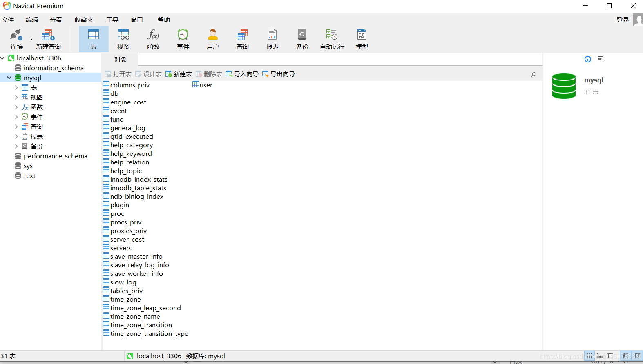Select the help_keyword table
The height and width of the screenshot is (364, 643).
pos(127,153)
